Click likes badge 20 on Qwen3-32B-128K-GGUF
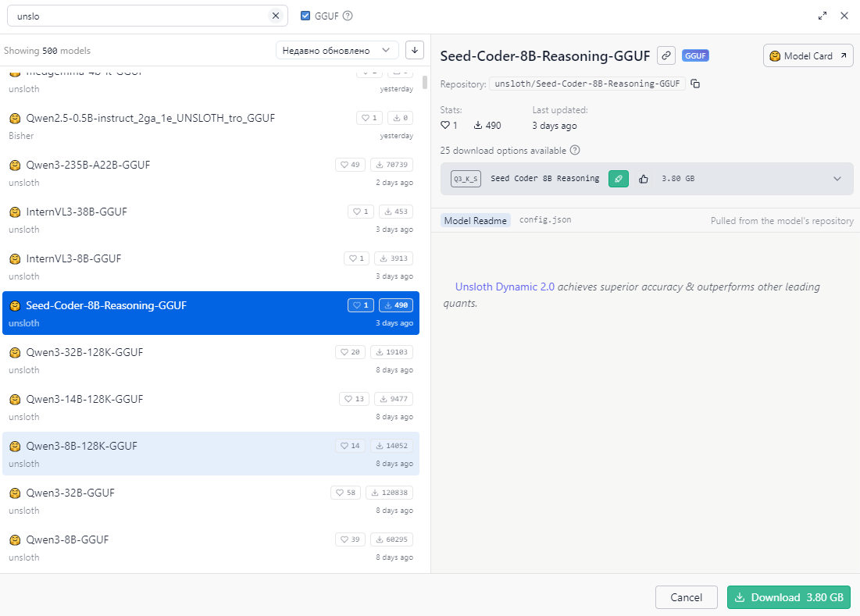This screenshot has width=860, height=616. (350, 352)
